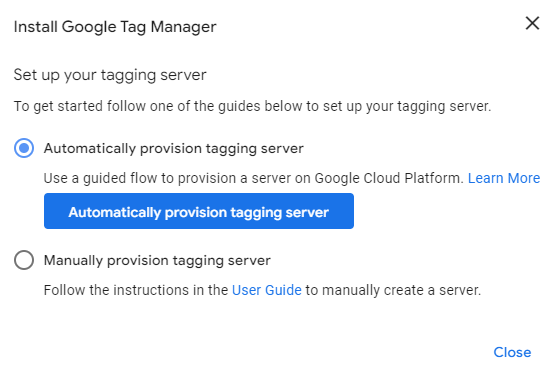Click the 'Set up your tagging server' heading

pos(110,75)
